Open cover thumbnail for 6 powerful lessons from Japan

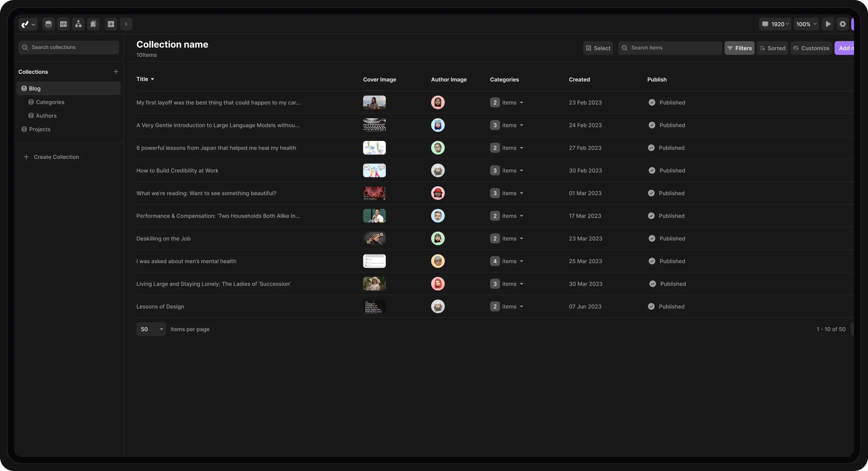(x=374, y=148)
